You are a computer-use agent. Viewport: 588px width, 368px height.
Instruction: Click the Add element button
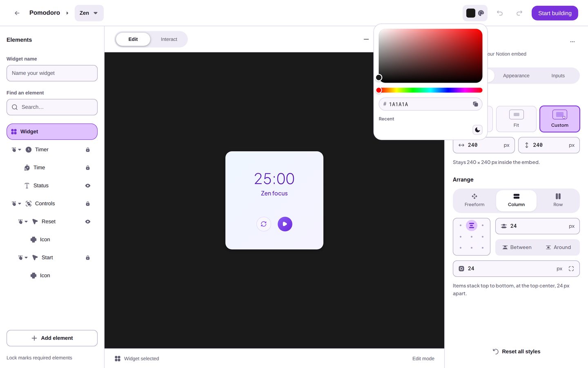52,338
